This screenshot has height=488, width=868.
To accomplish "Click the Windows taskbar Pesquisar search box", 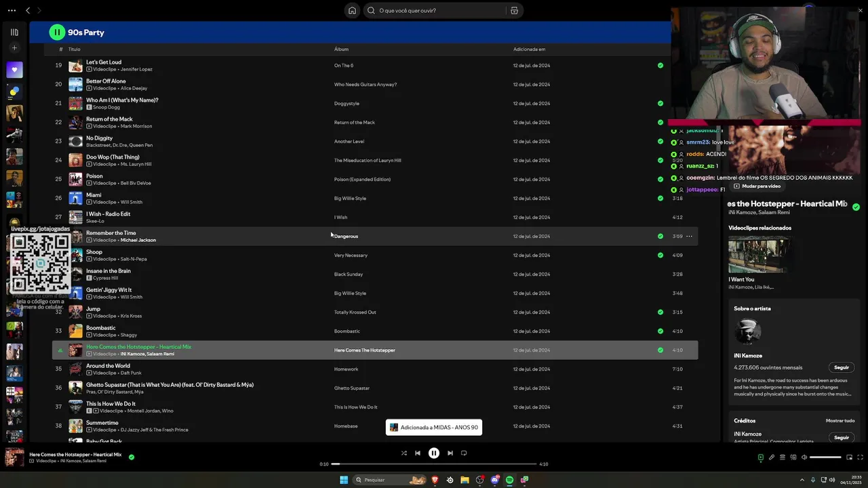I will coord(390,480).
